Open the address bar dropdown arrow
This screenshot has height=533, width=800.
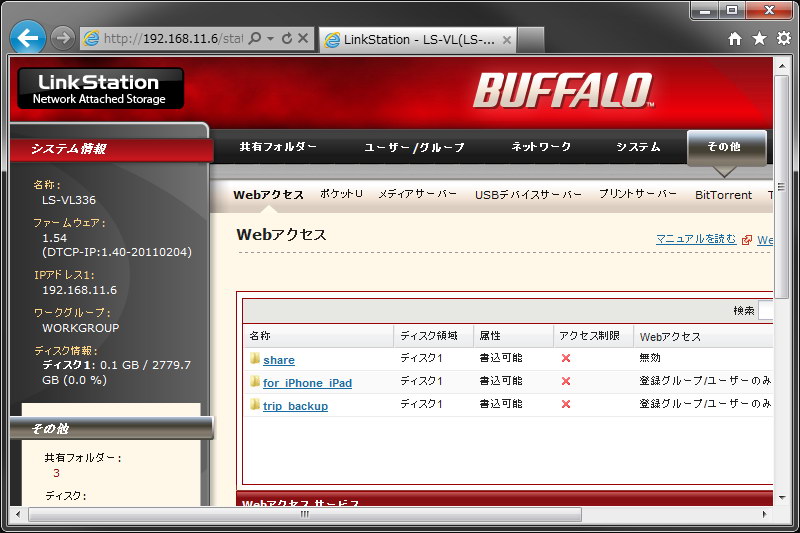click(x=270, y=39)
